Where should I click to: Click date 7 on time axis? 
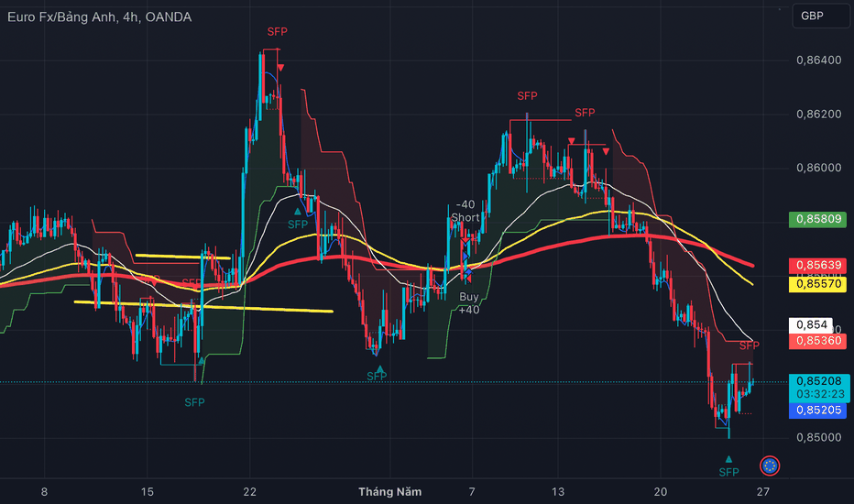pos(472,492)
